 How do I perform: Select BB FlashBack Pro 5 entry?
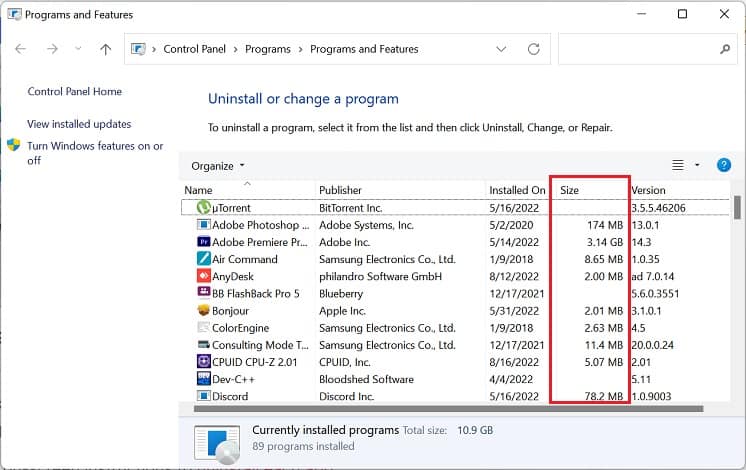tap(255, 294)
